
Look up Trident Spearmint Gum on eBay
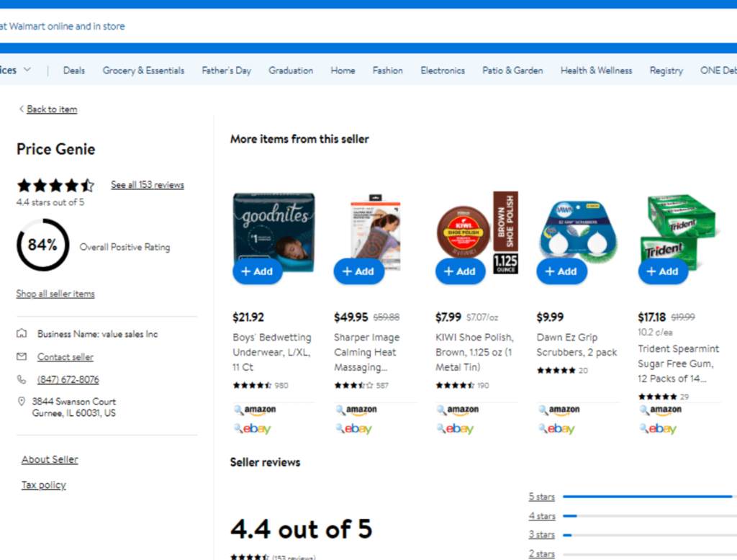658,428
